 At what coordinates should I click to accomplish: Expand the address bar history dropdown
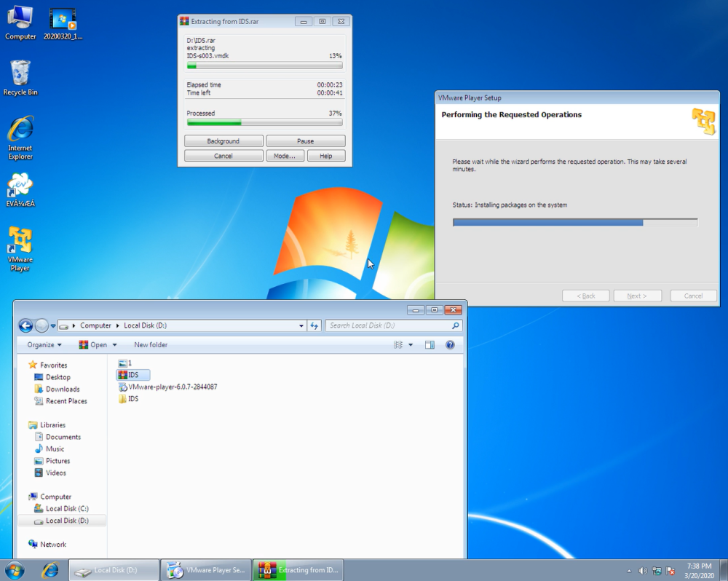tap(301, 325)
